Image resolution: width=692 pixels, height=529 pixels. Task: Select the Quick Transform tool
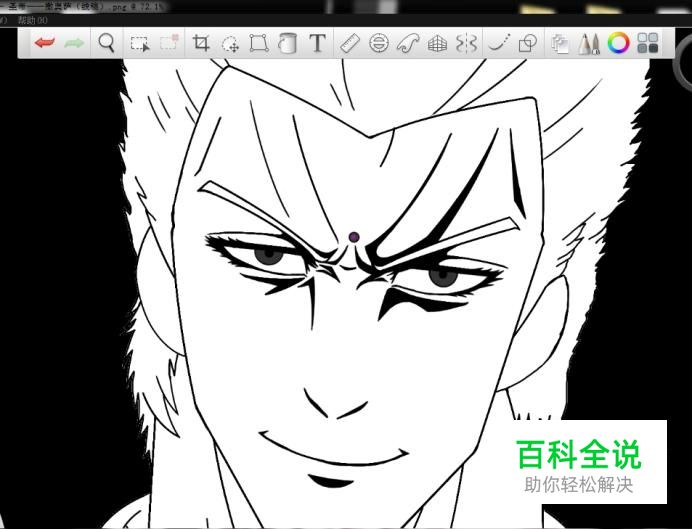pos(230,43)
